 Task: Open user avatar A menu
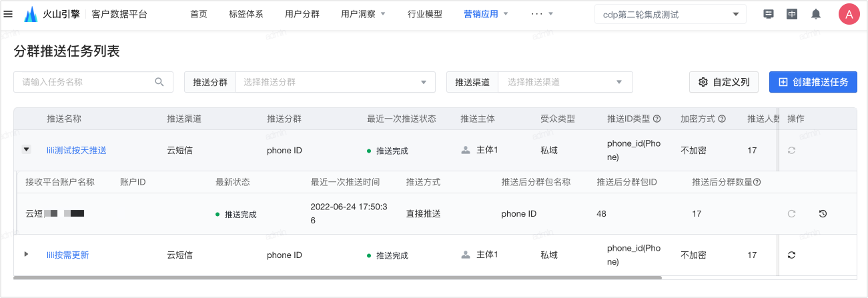tap(849, 14)
